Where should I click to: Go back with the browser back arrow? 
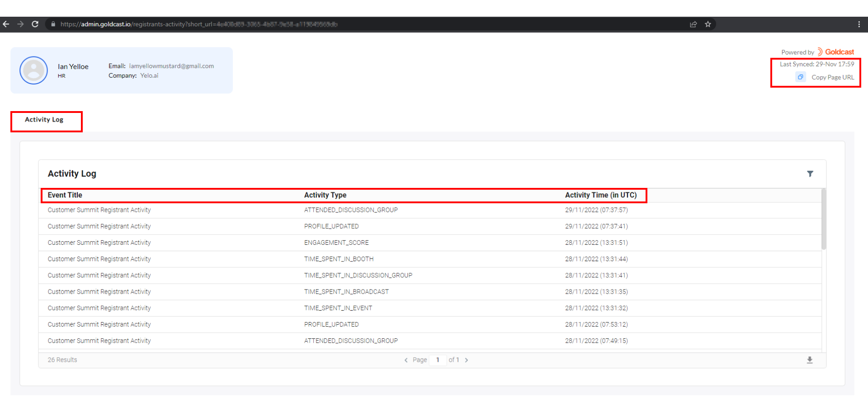tap(6, 24)
